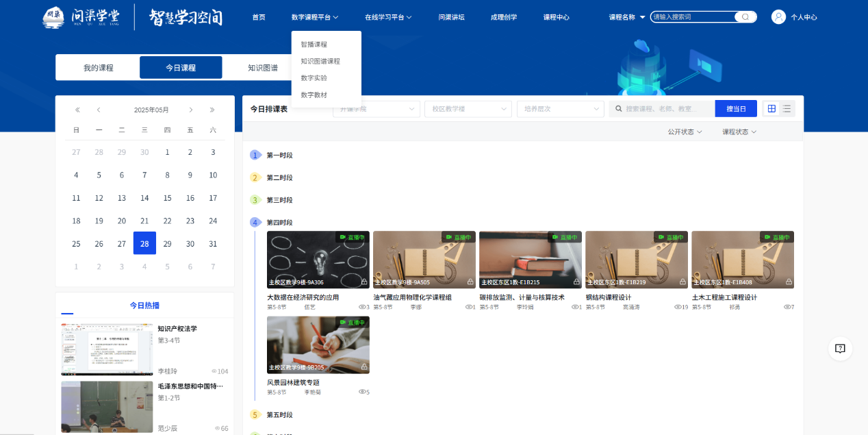Viewport: 868px width, 435px height.
Task: Expand the 培养层次 dropdown
Action: [560, 108]
